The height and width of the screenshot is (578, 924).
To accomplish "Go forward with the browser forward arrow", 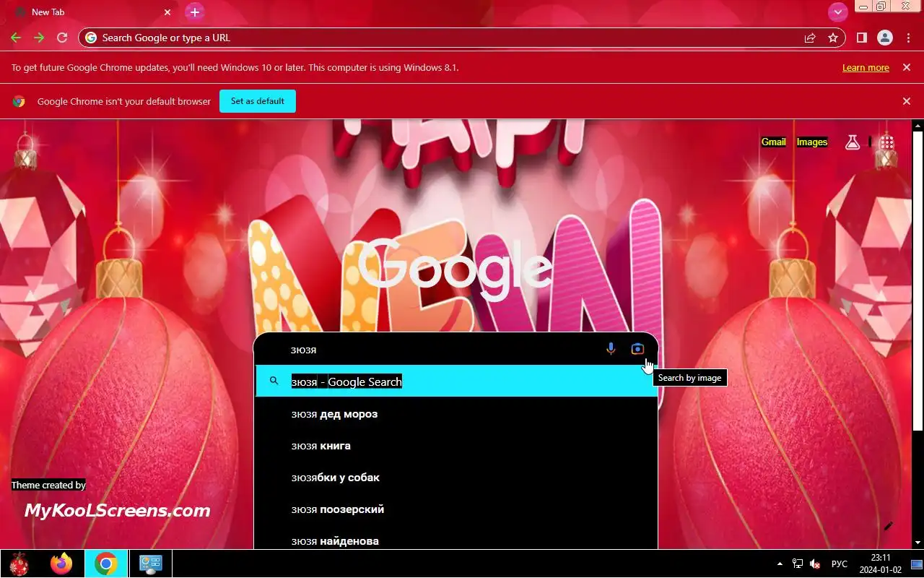I will point(39,38).
